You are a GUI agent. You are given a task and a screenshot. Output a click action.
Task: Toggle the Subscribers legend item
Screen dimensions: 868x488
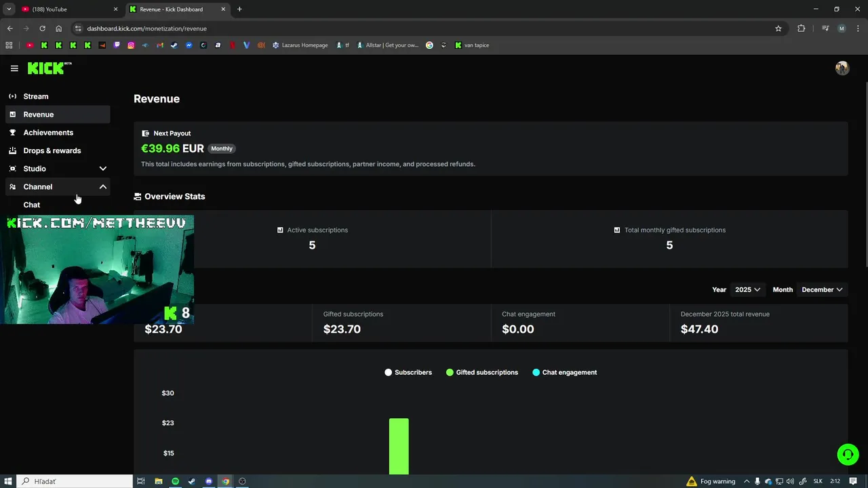[x=408, y=372]
